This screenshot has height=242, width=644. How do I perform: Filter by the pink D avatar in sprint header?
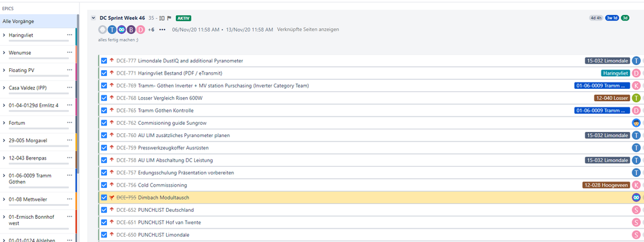point(141,30)
